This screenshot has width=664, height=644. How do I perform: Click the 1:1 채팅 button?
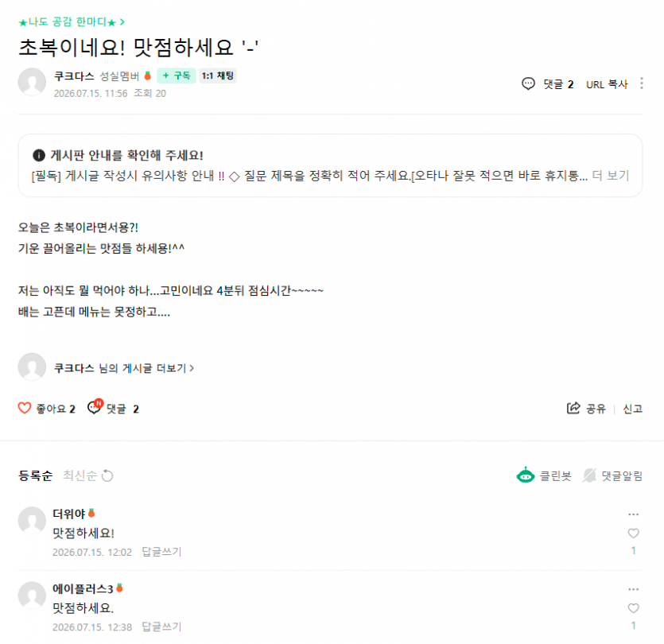click(218, 76)
